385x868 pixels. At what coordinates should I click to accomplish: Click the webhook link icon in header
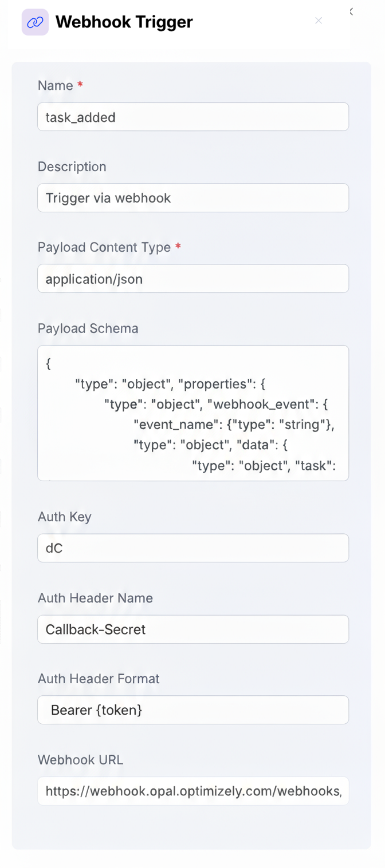coord(35,22)
